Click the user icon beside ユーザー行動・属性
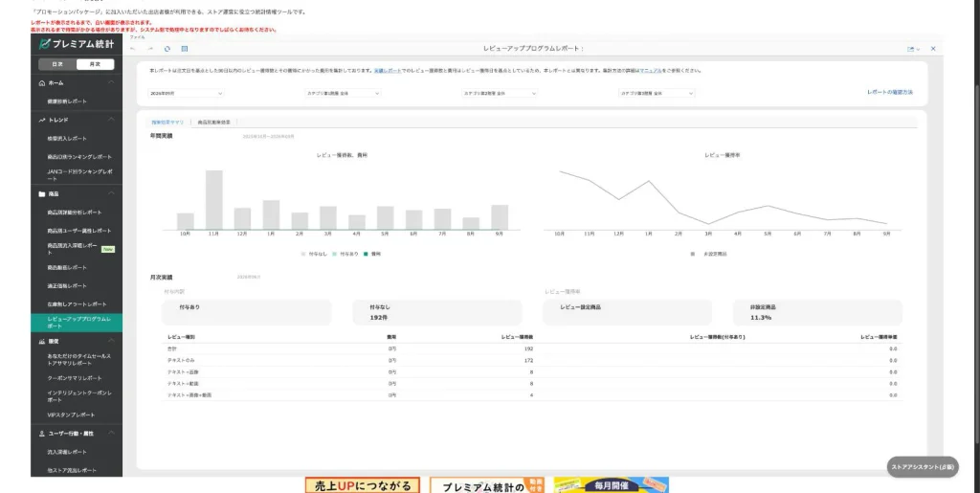980x493 pixels. [42, 433]
